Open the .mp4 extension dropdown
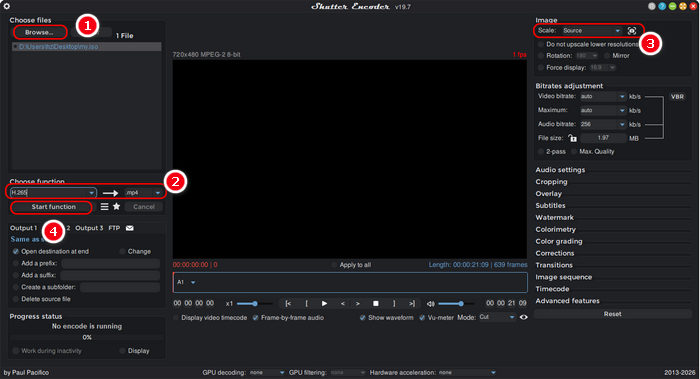The width and height of the screenshot is (700, 379). (143, 192)
